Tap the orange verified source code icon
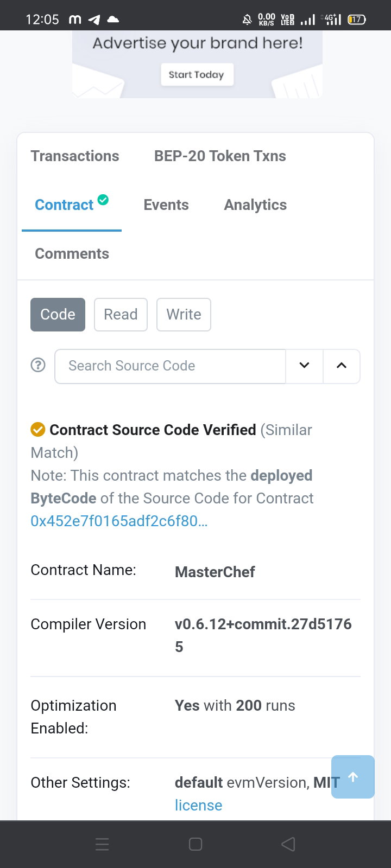The image size is (391, 868). 37,430
